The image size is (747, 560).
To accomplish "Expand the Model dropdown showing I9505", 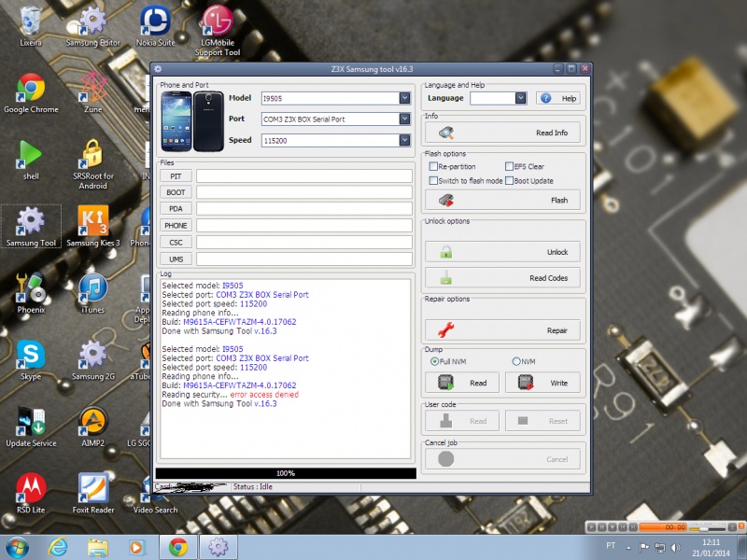I will coord(404,98).
